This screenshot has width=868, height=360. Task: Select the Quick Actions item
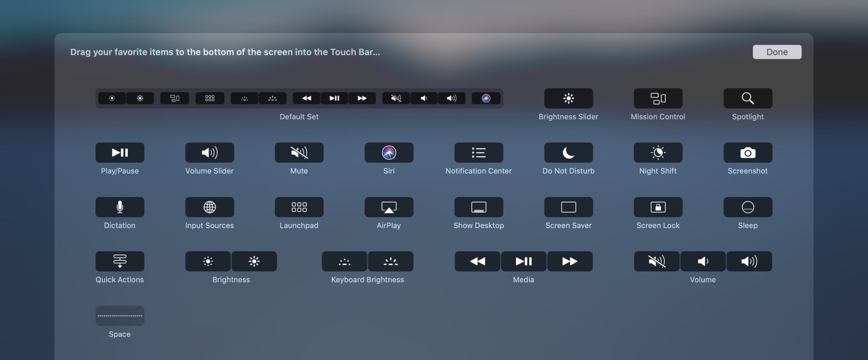point(120,261)
